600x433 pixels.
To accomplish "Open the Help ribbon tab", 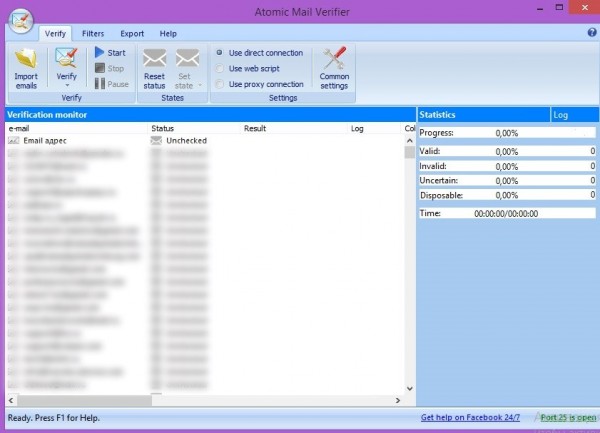I will pyautogui.click(x=168, y=34).
